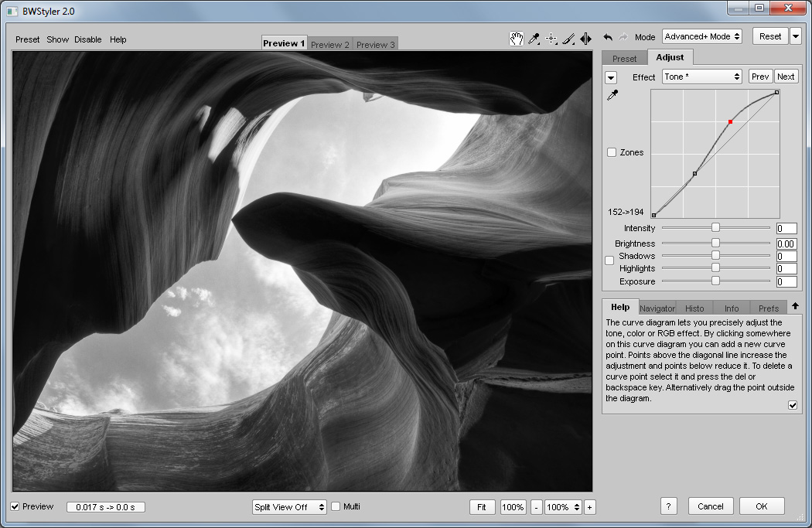Open the Help menu
The image size is (812, 528).
(x=118, y=39)
